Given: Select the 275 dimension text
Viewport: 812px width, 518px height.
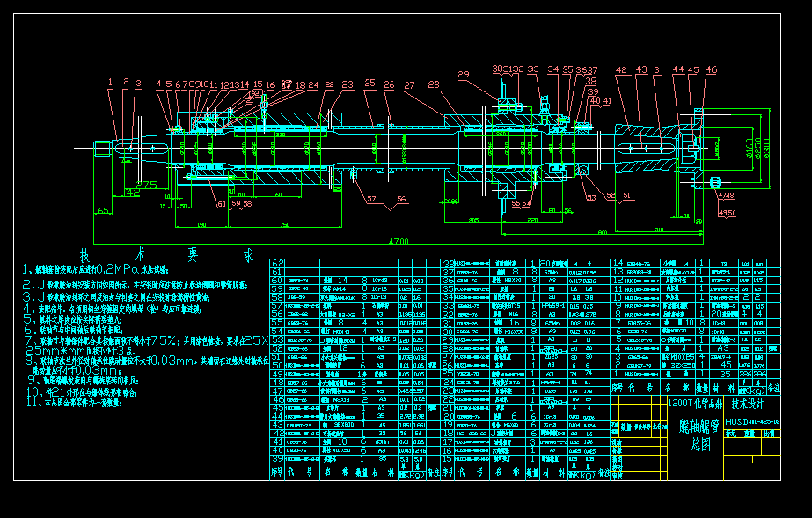Looking at the screenshot, I should (x=145, y=185).
